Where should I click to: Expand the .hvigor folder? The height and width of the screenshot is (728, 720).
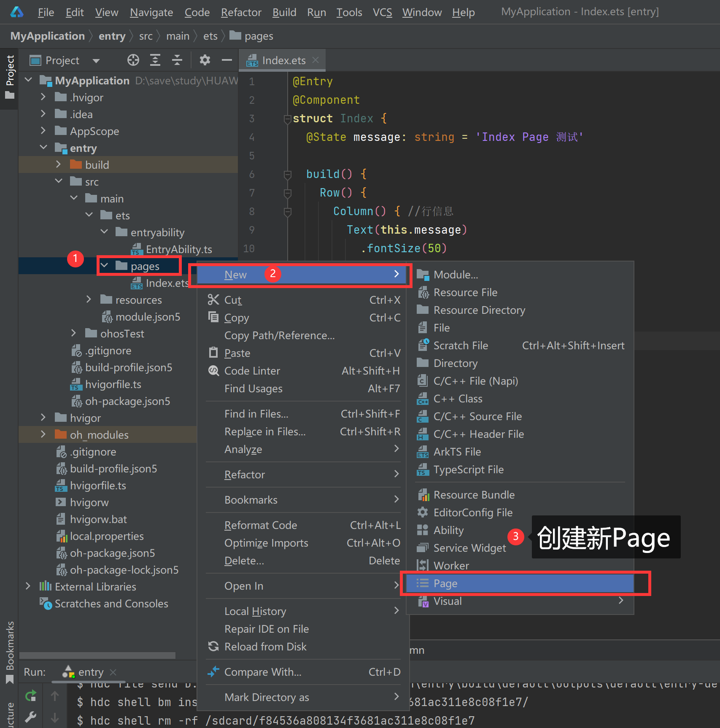(x=43, y=97)
